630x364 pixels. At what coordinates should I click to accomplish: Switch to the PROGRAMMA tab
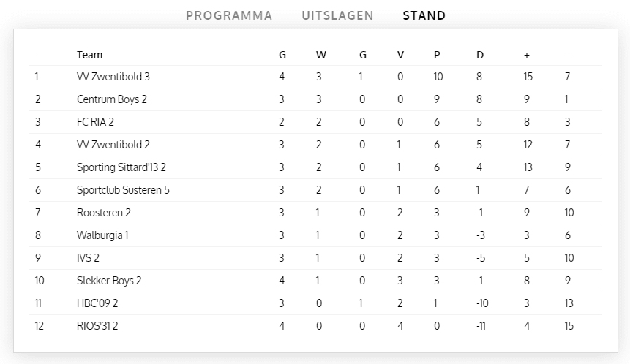tap(229, 15)
